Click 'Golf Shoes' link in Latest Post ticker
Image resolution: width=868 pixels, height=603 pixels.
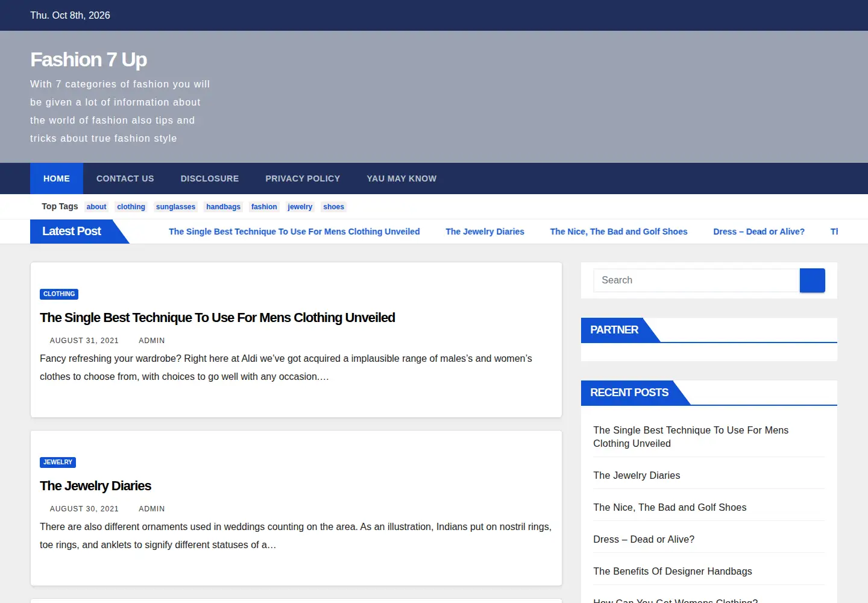click(x=618, y=232)
